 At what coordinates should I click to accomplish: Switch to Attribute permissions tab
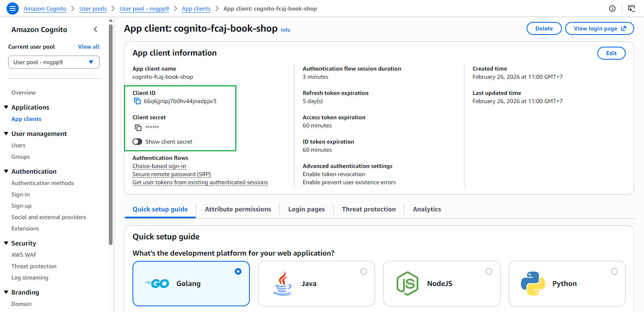(238, 209)
